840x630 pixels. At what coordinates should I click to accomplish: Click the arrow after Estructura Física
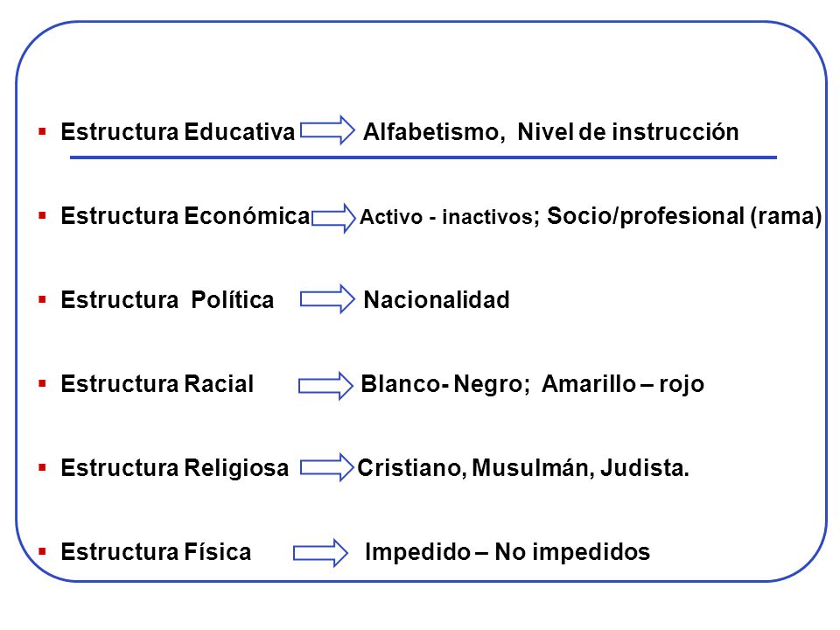[321, 552]
